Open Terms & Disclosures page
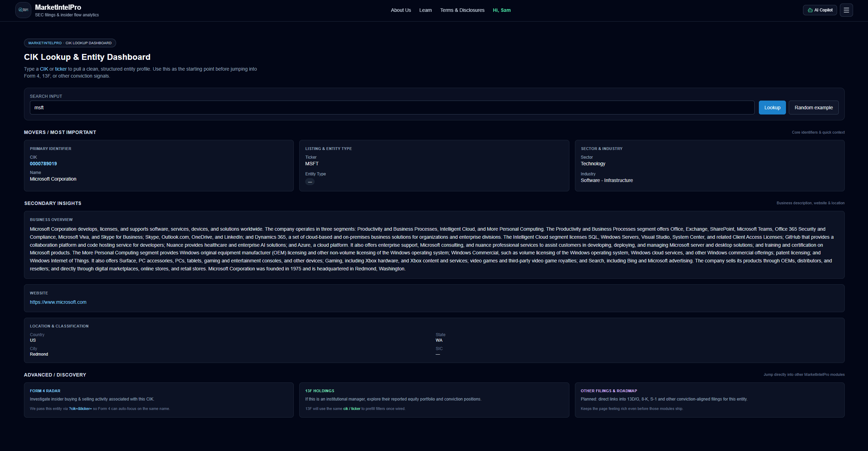The width and height of the screenshot is (868, 451). (462, 10)
